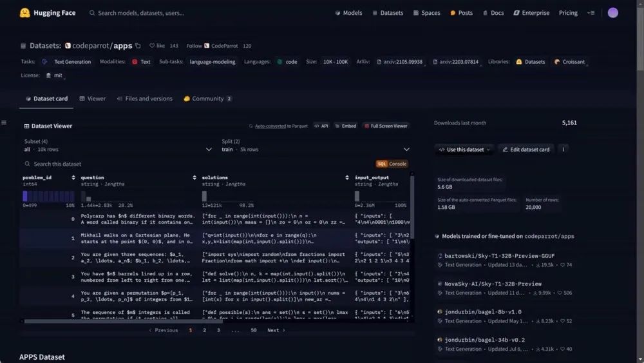Image resolution: width=644 pixels, height=363 pixels.
Task: Click the Datasets library icon tag
Action: click(x=531, y=62)
